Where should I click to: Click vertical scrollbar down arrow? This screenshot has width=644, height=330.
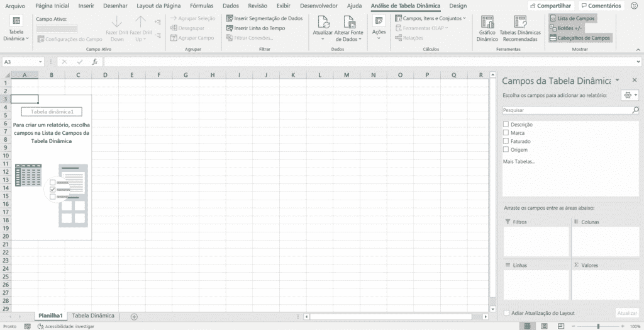point(493,309)
